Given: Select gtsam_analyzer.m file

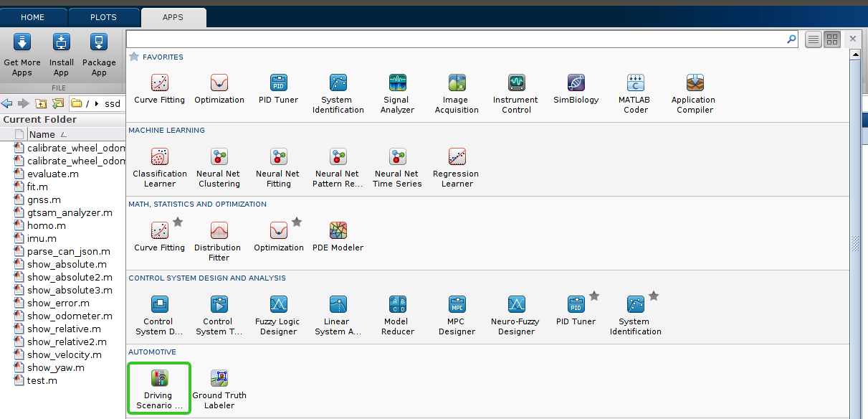Looking at the screenshot, I should click(70, 212).
